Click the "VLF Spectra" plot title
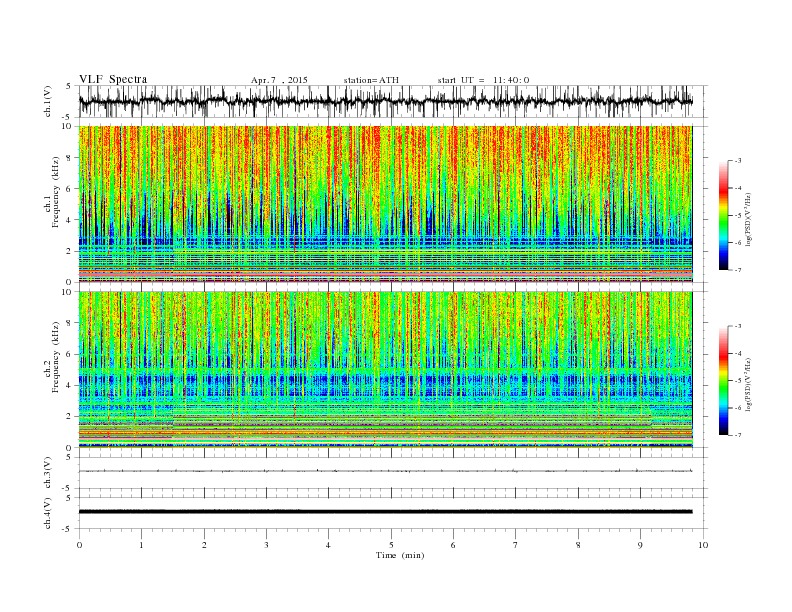792x612 pixels. pyautogui.click(x=113, y=79)
